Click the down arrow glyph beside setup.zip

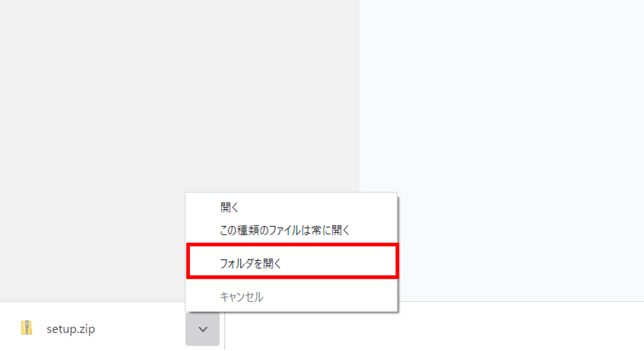coord(203,329)
